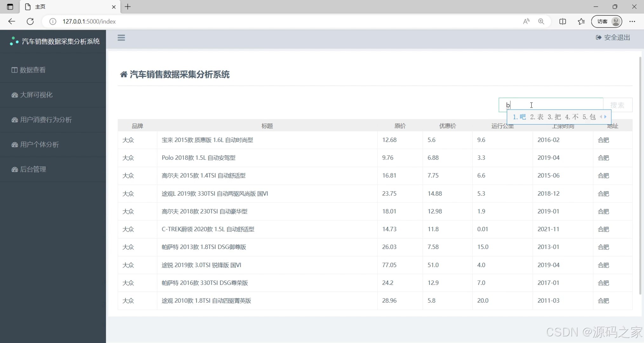Screen dimensions: 644x343
Task: Open read aloud icon in address bar
Action: pyautogui.click(x=526, y=21)
